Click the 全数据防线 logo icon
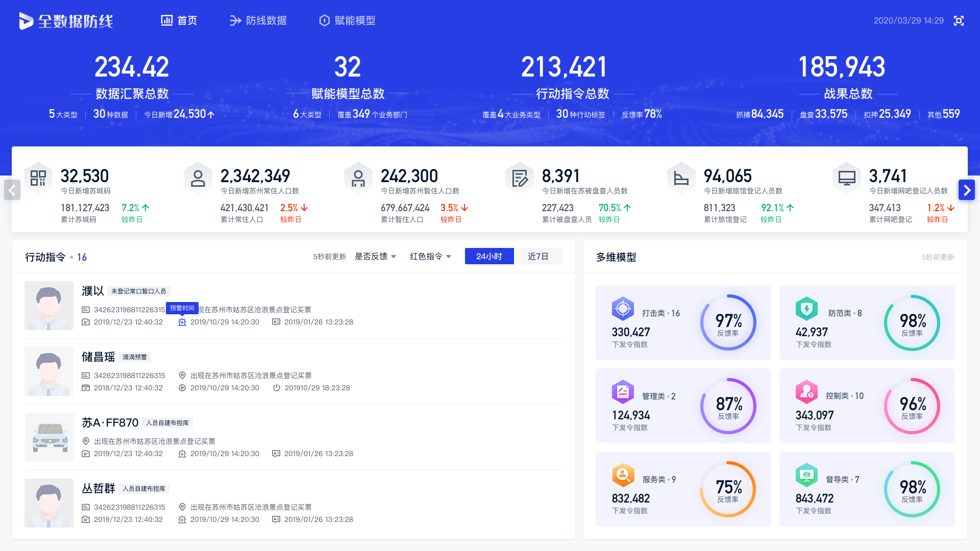Screen dimensions: 980x551 [x=26, y=21]
